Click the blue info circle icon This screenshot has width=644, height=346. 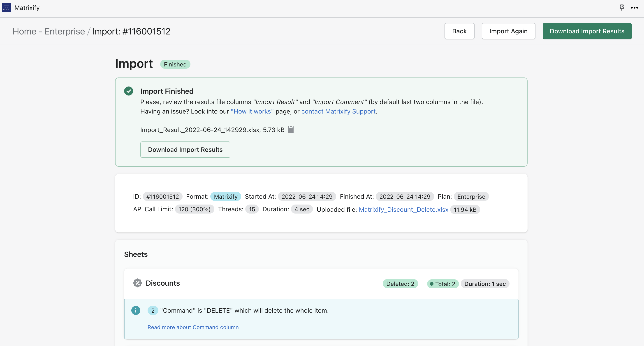click(136, 310)
